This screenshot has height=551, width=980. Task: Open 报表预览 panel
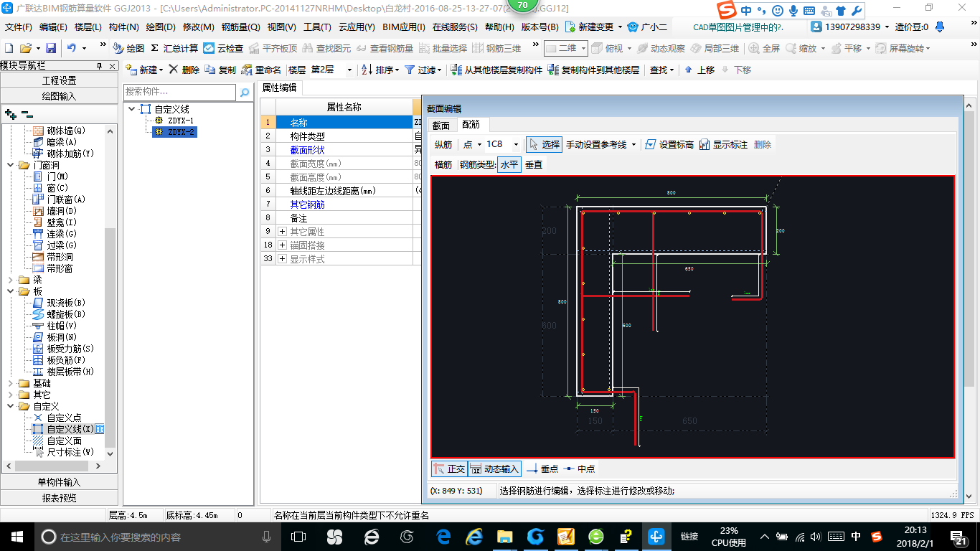coord(59,498)
